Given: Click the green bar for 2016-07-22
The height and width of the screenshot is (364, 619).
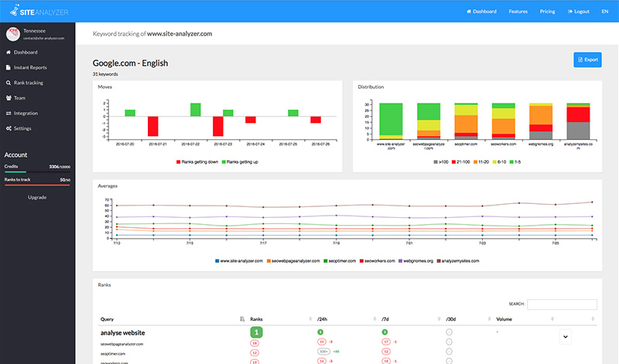Looking at the screenshot, I should coord(196,110).
